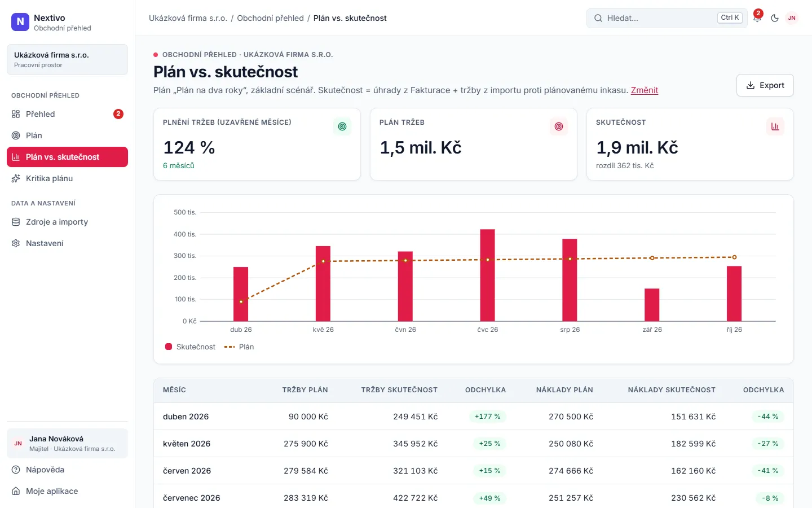Open the Ukázková firma workspace switcher
This screenshot has height=508, width=812.
(67, 59)
